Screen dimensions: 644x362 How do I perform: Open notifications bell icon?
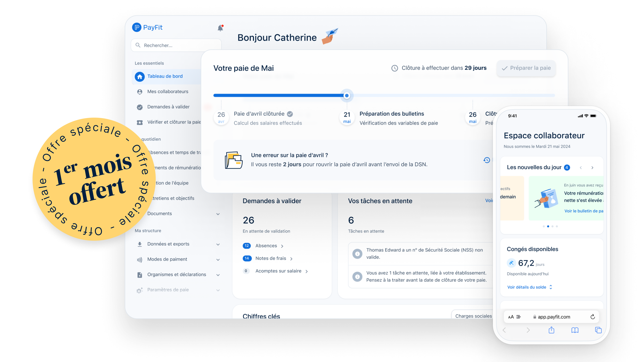[x=220, y=28]
